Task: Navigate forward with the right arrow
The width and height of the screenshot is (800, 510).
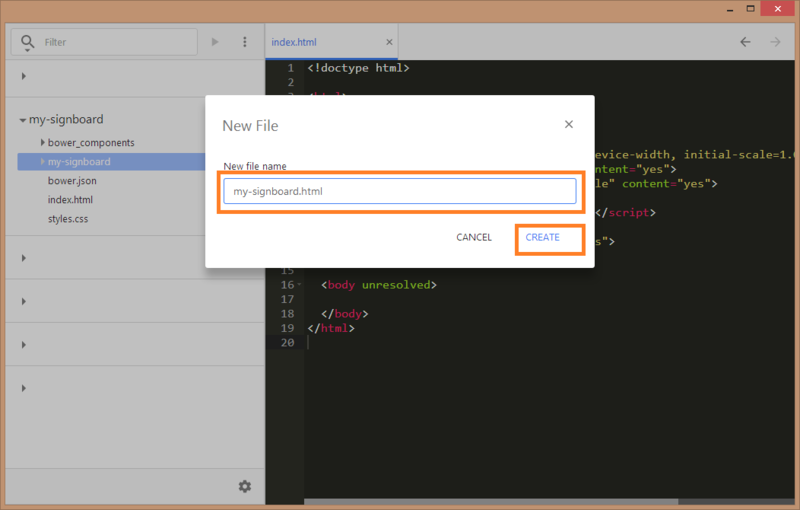Action: pyautogui.click(x=775, y=42)
